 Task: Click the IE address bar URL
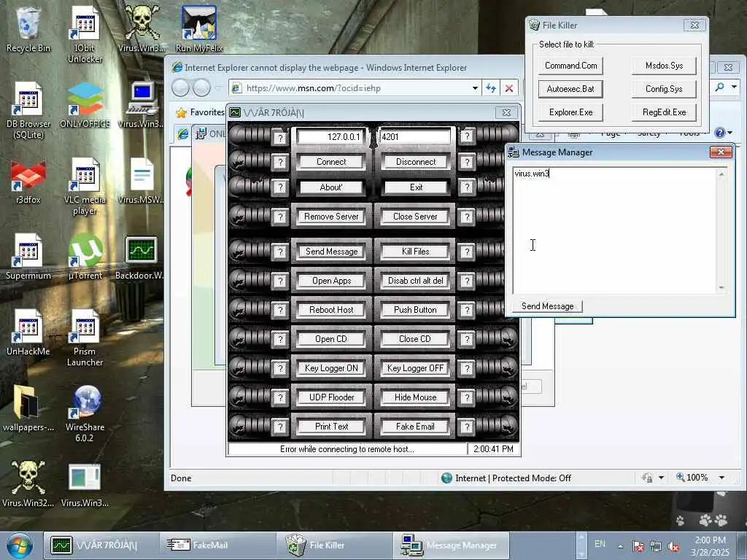pyautogui.click(x=313, y=88)
